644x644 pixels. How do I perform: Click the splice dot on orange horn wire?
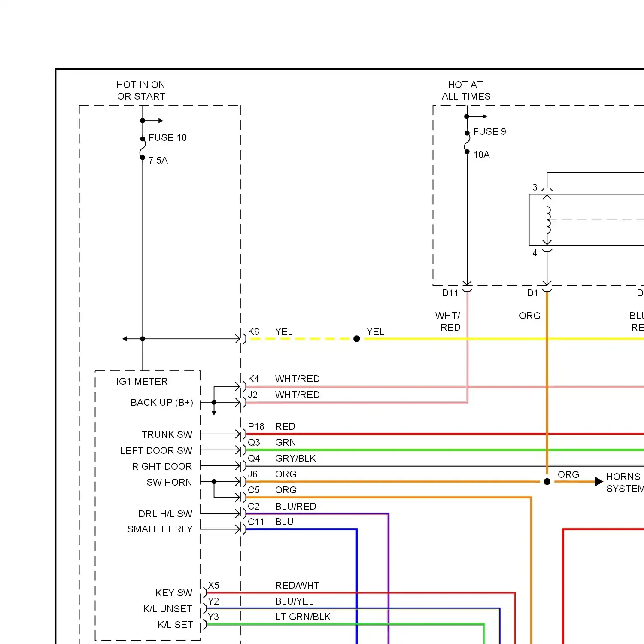547,482
